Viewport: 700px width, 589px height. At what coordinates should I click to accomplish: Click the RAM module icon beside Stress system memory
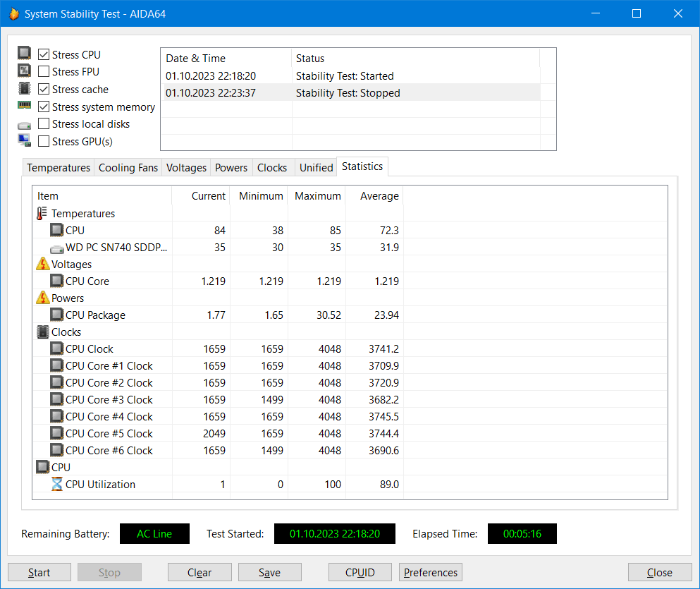tap(24, 105)
